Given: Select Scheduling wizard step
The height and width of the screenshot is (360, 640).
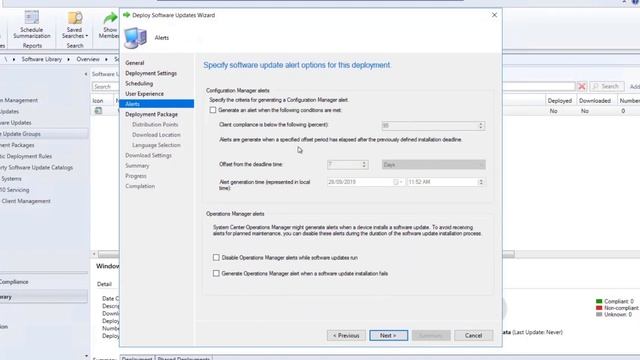Looking at the screenshot, I should (x=139, y=84).
